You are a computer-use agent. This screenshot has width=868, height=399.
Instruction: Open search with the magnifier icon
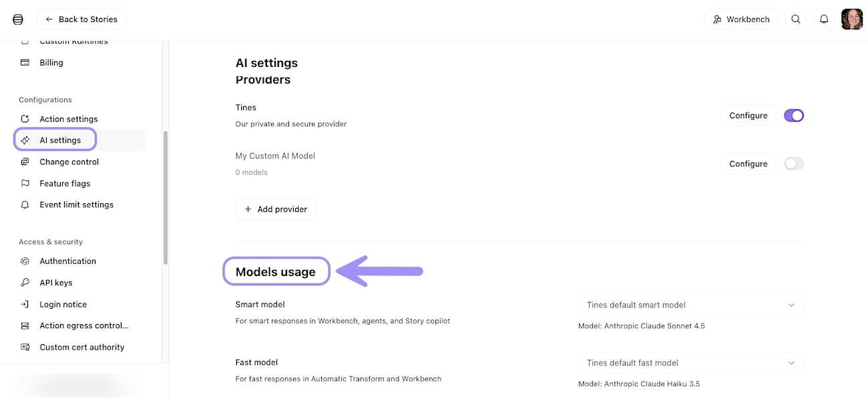pos(795,19)
